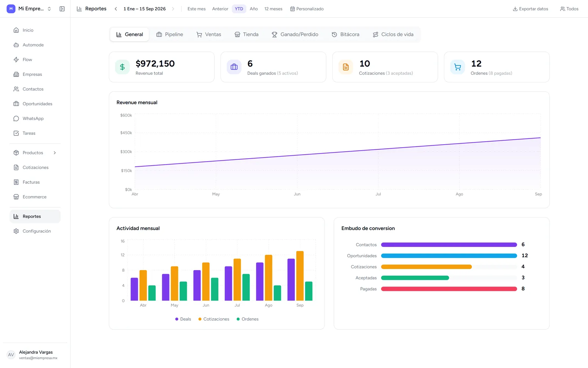
Task: Open Automode in sidebar
Action: [35, 45]
